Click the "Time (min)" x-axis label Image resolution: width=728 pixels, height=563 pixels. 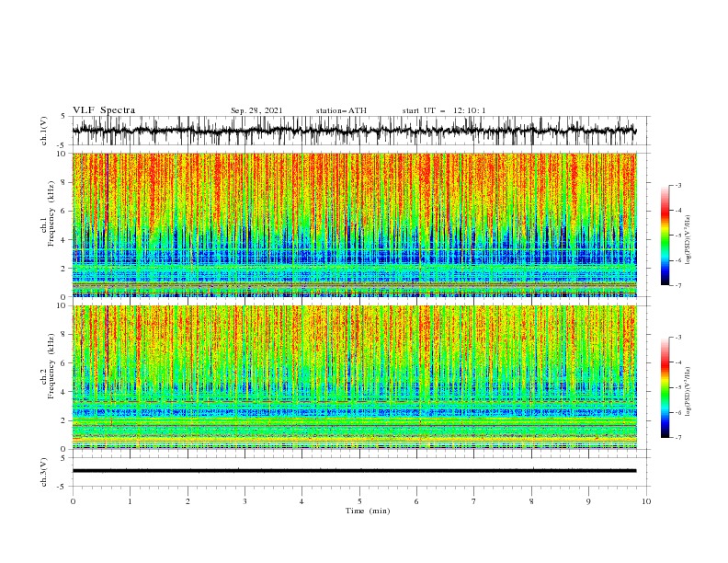pyautogui.click(x=368, y=511)
